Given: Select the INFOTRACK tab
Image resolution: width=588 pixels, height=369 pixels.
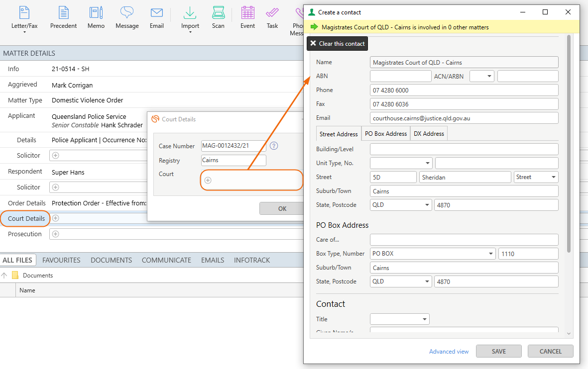Looking at the screenshot, I should click(x=252, y=260).
